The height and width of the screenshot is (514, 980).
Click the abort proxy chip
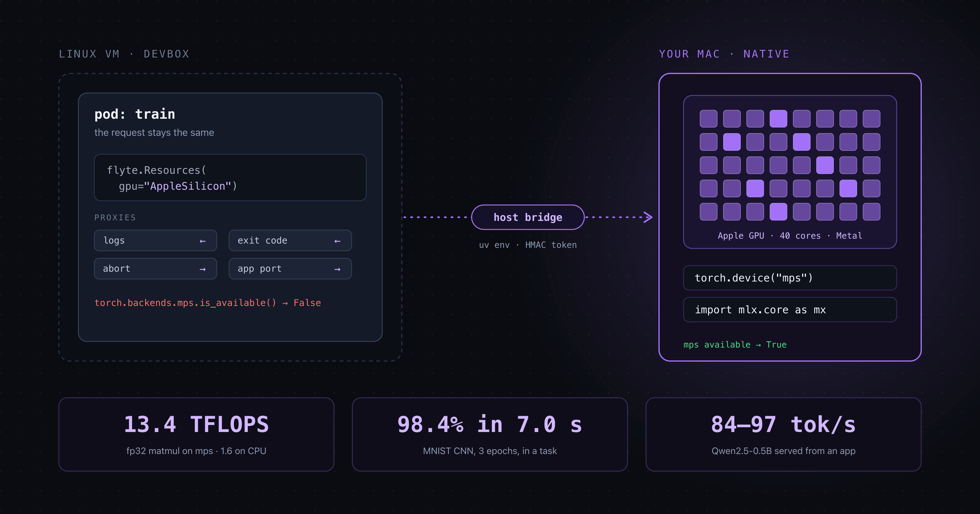[x=156, y=269]
